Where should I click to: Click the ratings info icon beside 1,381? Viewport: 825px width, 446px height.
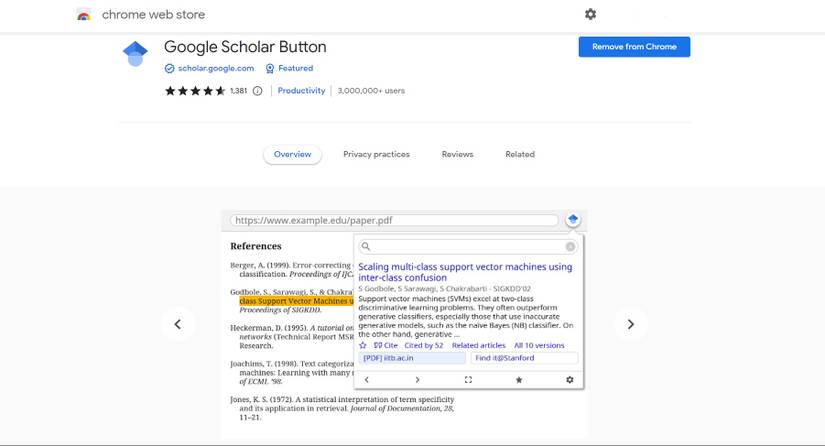coord(258,91)
